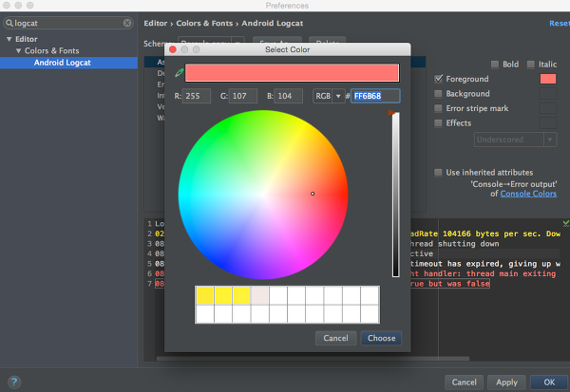570x392 pixels.
Task: Click the horizontal scrollbar under the preview
Action: click(x=313, y=359)
